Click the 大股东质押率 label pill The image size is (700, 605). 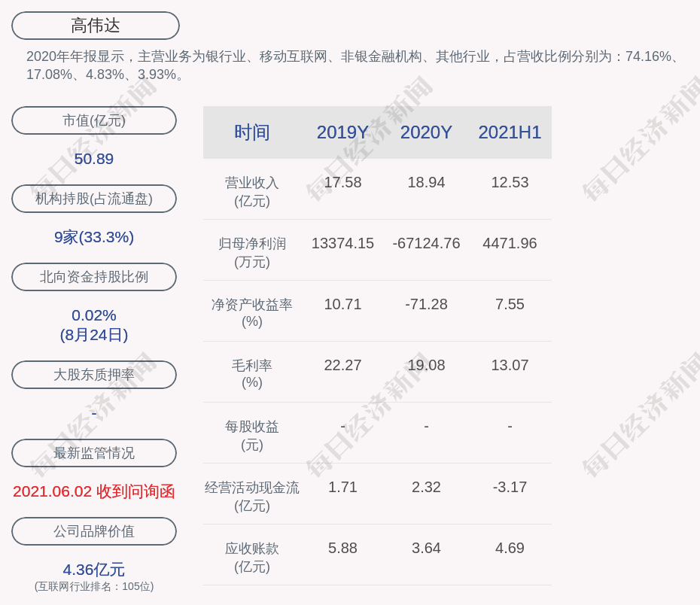coord(94,375)
